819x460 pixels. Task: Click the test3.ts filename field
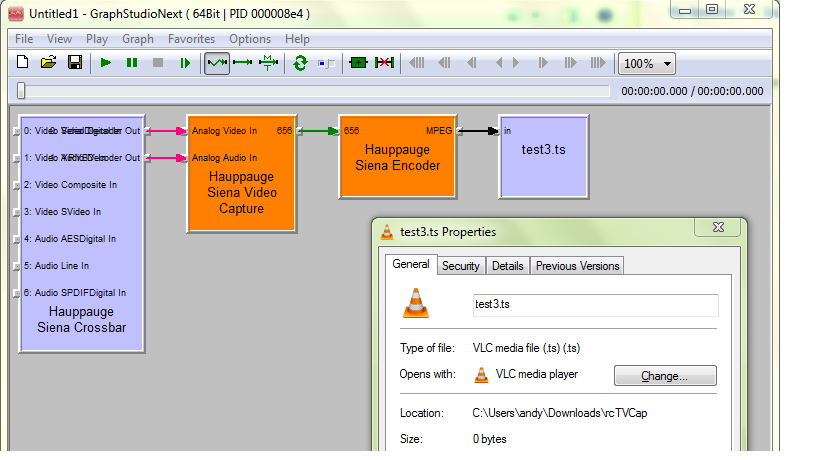click(x=595, y=305)
